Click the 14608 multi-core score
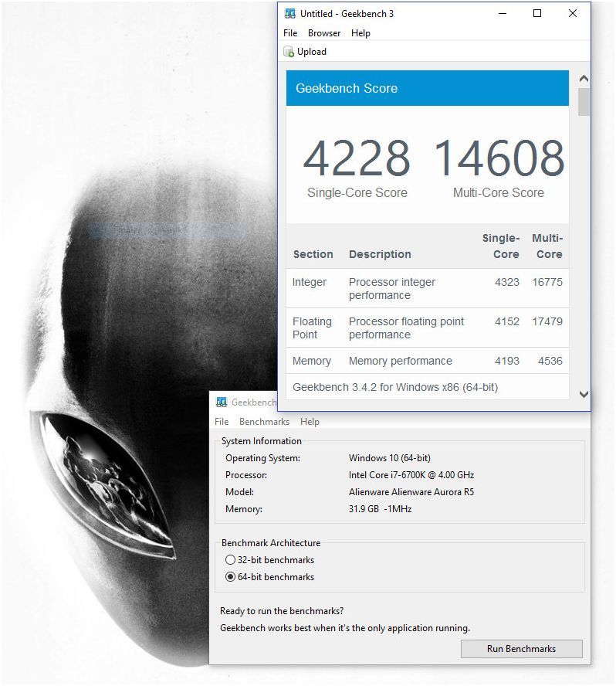This screenshot has width=616, height=686. point(499,158)
